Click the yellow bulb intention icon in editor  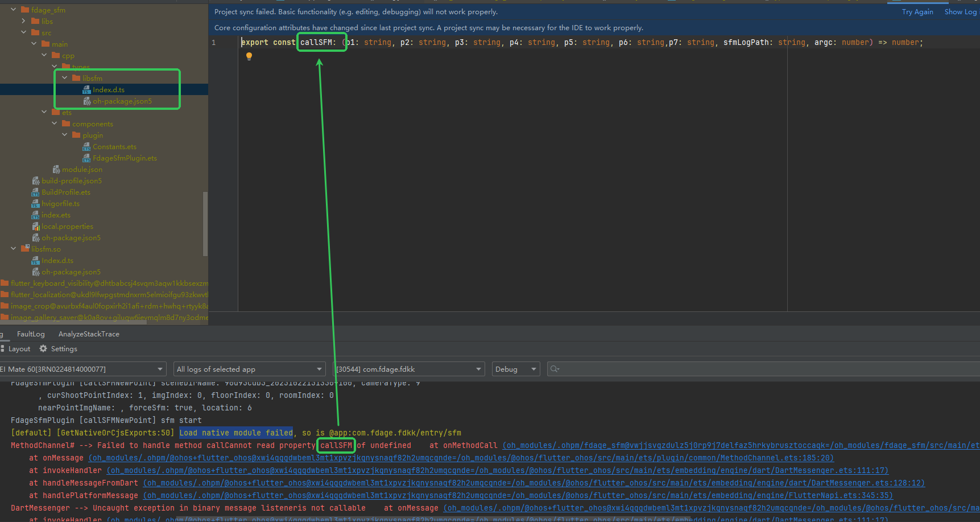249,56
